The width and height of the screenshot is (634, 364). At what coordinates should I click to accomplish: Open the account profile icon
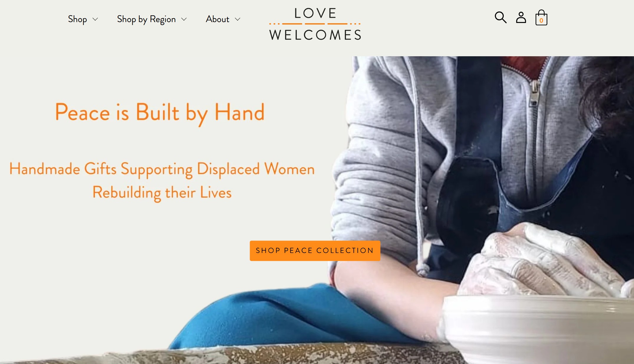pos(521,17)
